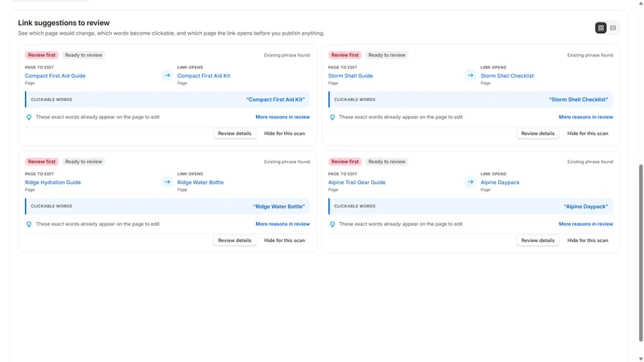Open the Alpine Daypack link
The width and height of the screenshot is (644, 362).
(x=500, y=183)
